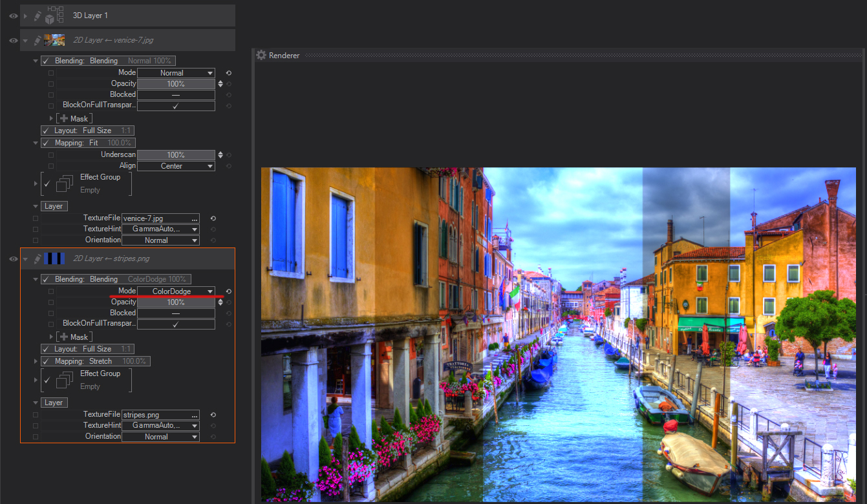This screenshot has height=504, width=867.
Task: Open the Align Center dropdown
Action: tap(176, 166)
